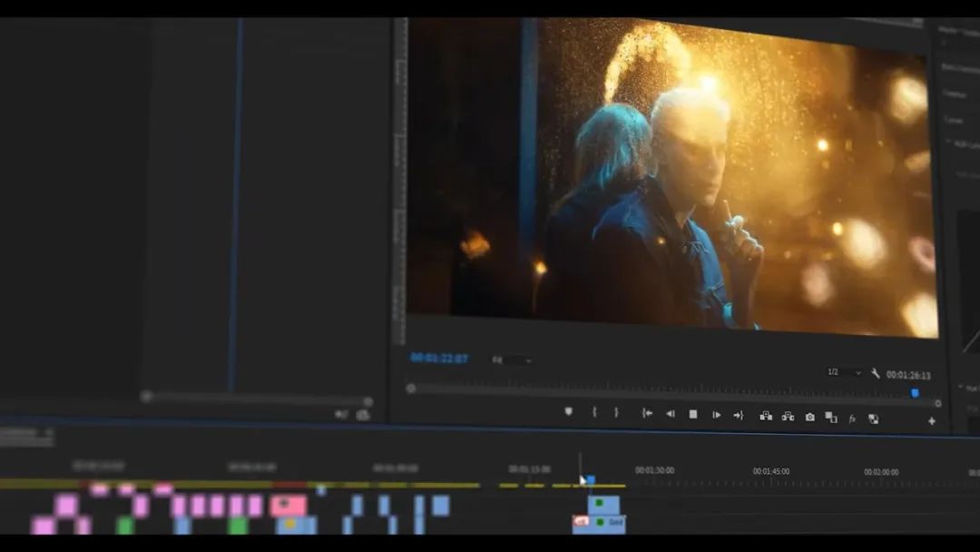Jump to the Out point
The width and height of the screenshot is (980, 552).
pyautogui.click(x=739, y=415)
